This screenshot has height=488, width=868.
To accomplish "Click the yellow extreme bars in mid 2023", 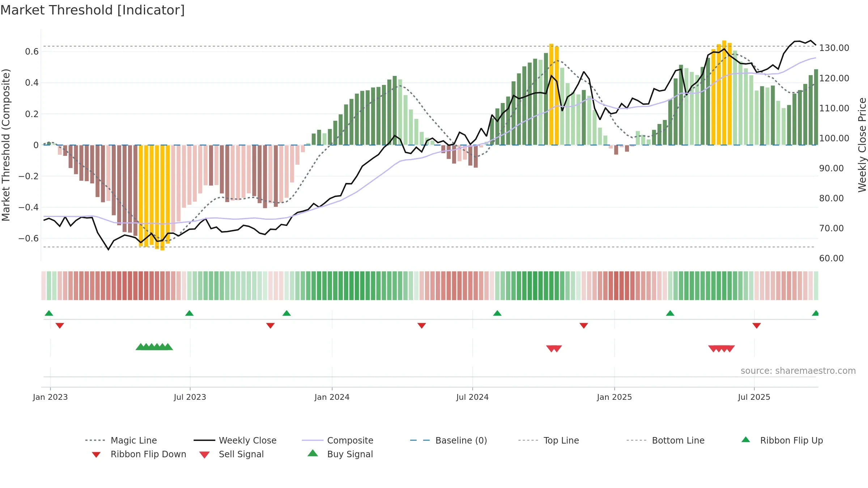I will tap(154, 197).
